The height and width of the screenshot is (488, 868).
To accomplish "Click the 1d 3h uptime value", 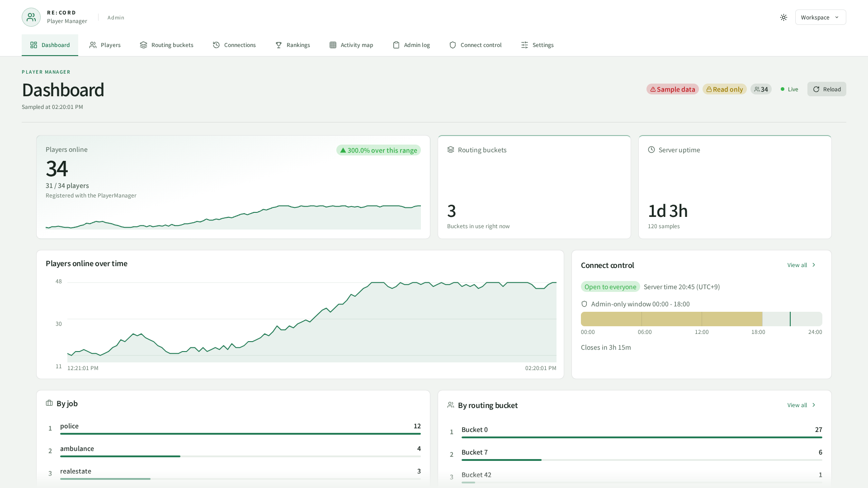I will tap(668, 211).
